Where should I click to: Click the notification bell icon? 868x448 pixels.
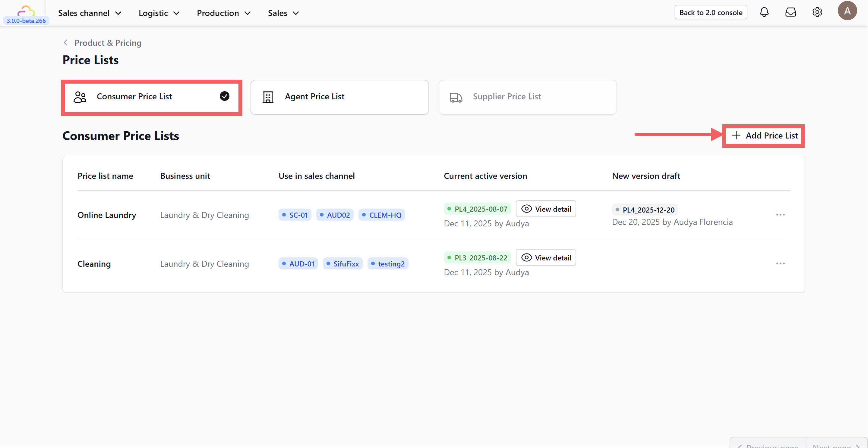pos(764,12)
